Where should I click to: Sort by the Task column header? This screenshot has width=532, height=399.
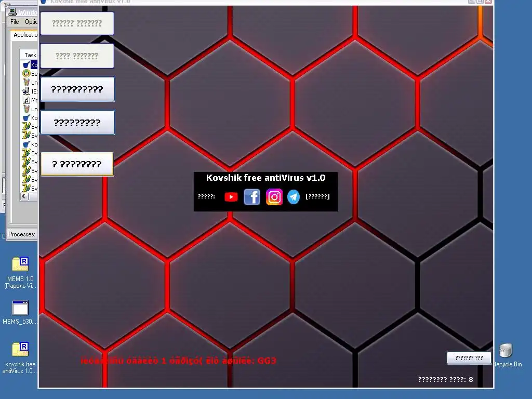[30, 55]
